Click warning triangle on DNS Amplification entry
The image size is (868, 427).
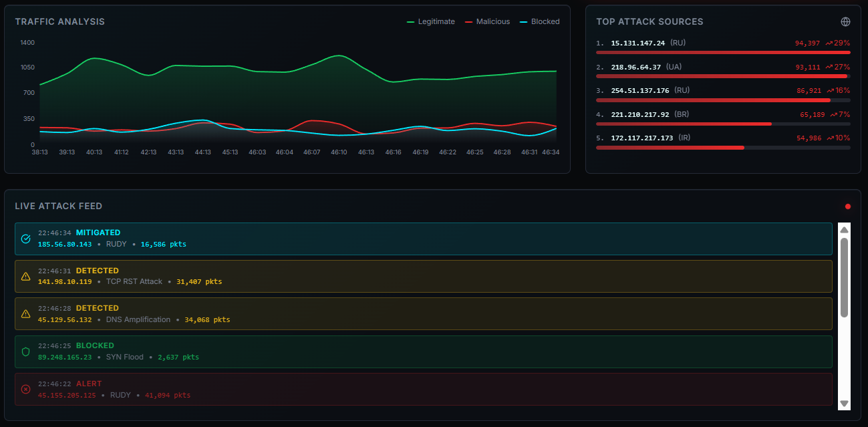26,313
